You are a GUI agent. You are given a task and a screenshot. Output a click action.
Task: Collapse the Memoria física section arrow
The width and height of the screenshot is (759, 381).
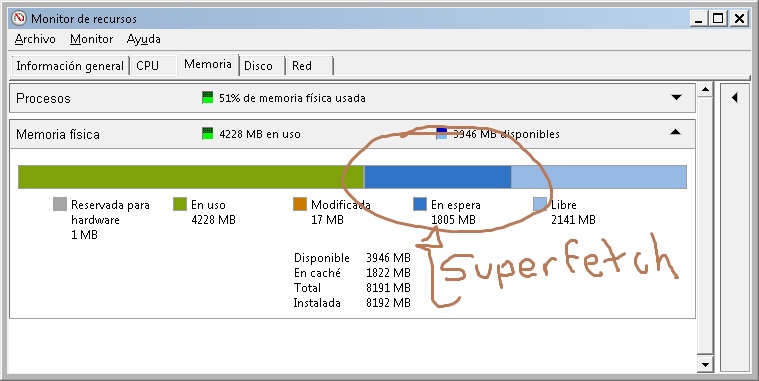point(676,132)
